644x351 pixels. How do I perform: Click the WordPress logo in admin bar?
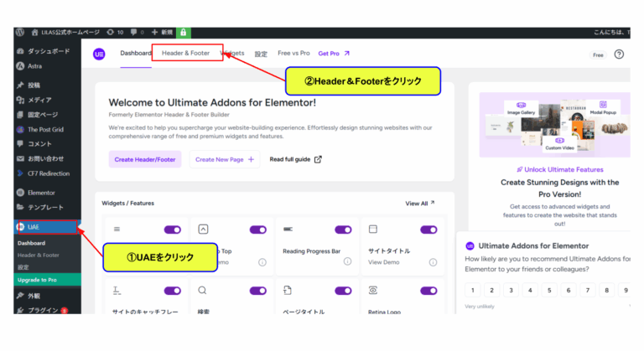point(20,33)
